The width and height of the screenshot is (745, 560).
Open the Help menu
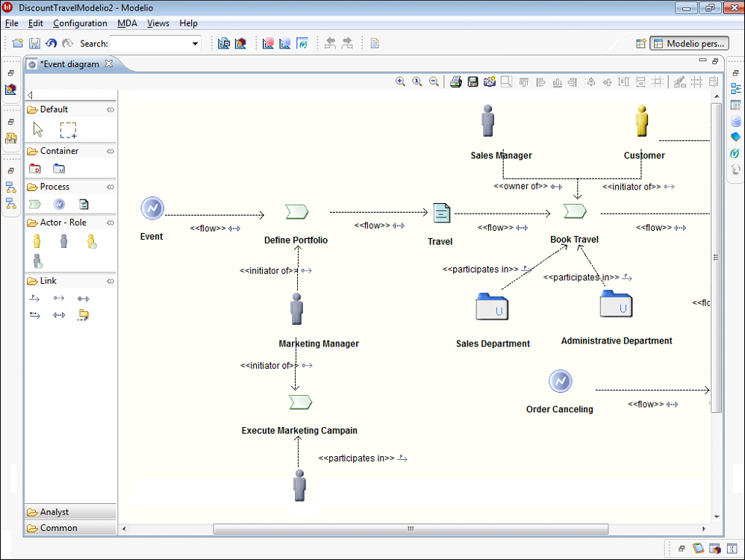coord(189,23)
